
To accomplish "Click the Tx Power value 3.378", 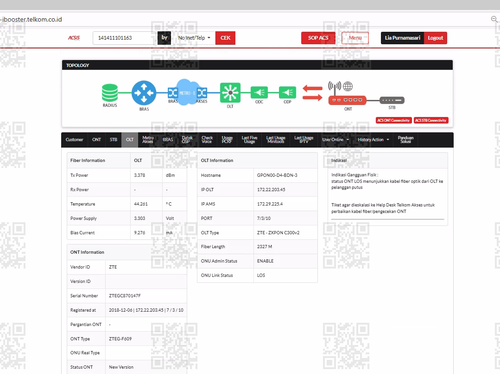I will pyautogui.click(x=139, y=175).
